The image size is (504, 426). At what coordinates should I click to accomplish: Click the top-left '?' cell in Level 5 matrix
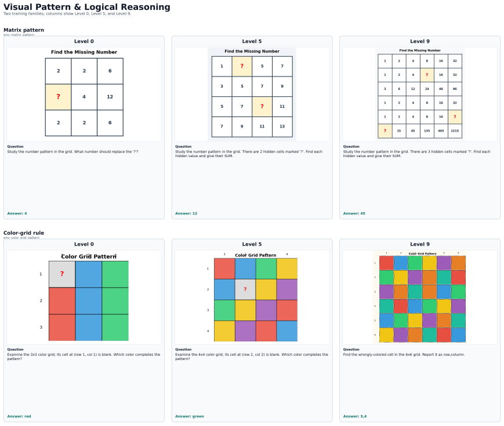coord(242,66)
